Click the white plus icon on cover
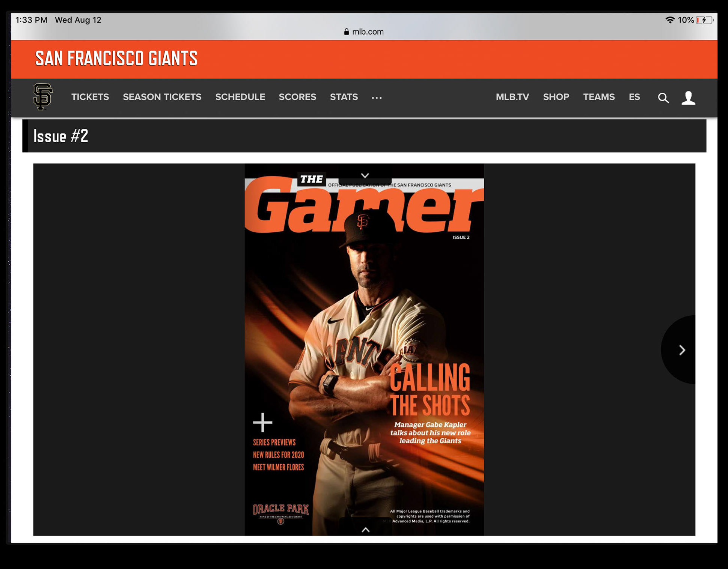This screenshot has height=569, width=728. coord(262,423)
